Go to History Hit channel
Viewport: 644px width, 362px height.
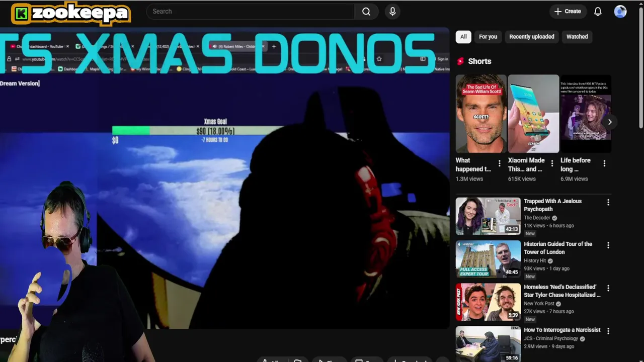[x=535, y=261]
